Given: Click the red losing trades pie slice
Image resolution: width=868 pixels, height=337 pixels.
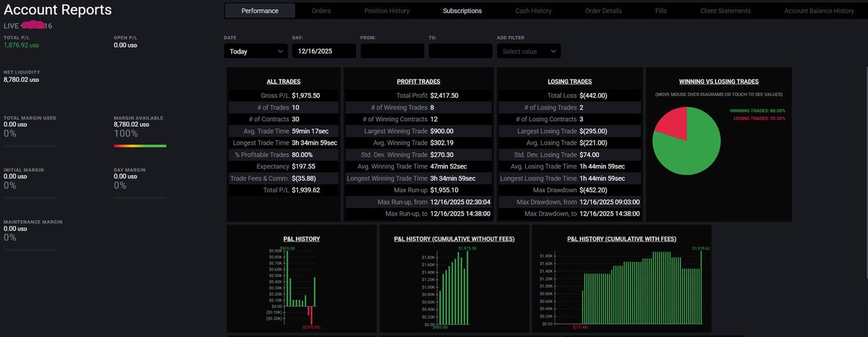Looking at the screenshot, I should click(671, 123).
